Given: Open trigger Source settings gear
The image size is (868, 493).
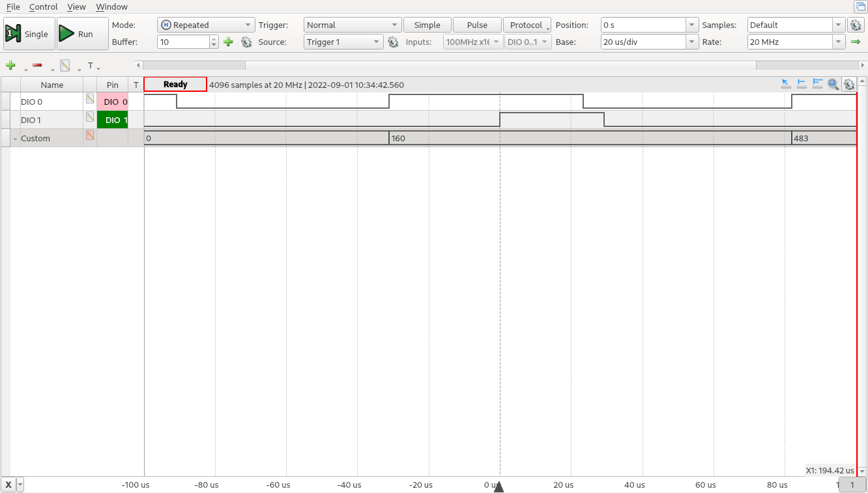Looking at the screenshot, I should (393, 42).
